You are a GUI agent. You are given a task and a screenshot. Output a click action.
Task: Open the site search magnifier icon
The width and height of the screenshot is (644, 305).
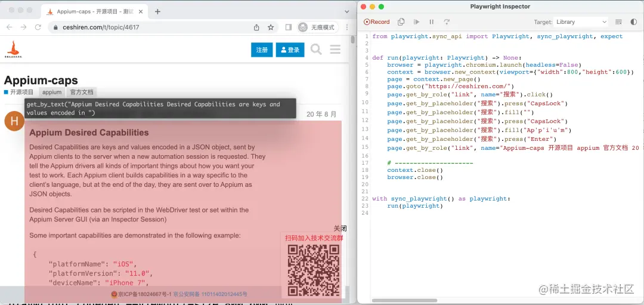[316, 50]
